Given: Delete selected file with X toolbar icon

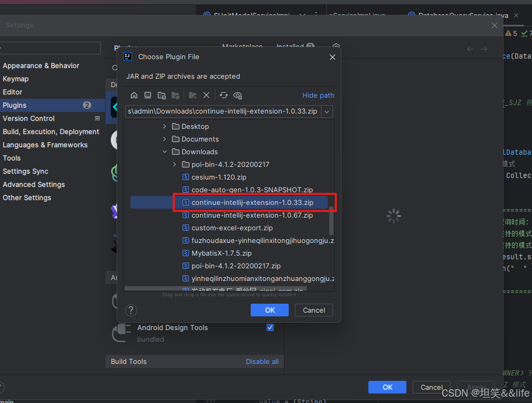Looking at the screenshot, I should click(x=206, y=96).
